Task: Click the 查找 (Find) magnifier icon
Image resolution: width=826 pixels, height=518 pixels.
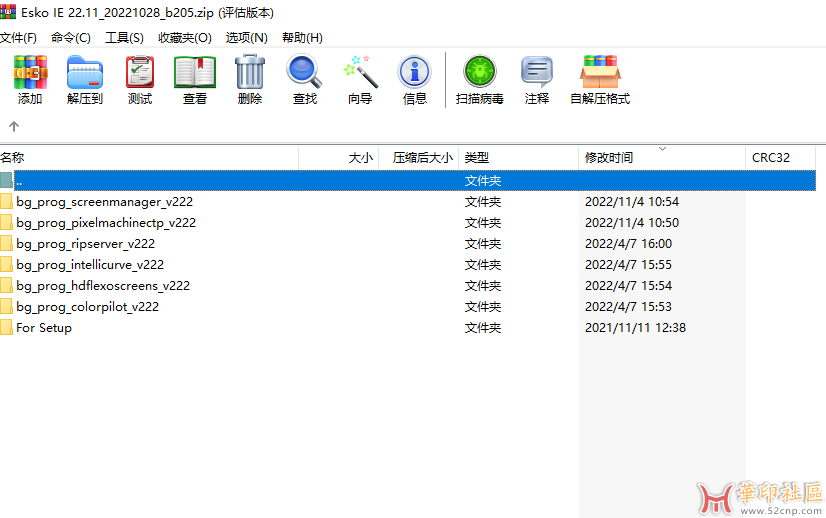Action: point(304,72)
